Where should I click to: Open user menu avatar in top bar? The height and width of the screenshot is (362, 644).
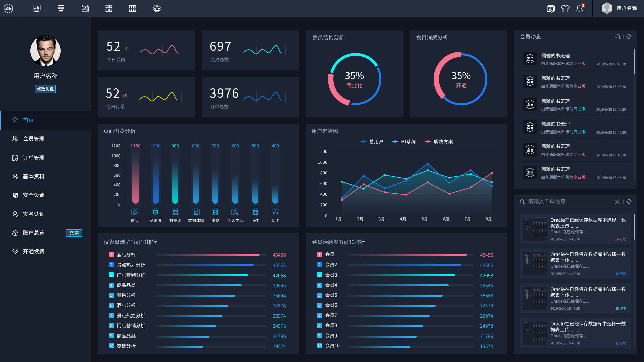(607, 8)
